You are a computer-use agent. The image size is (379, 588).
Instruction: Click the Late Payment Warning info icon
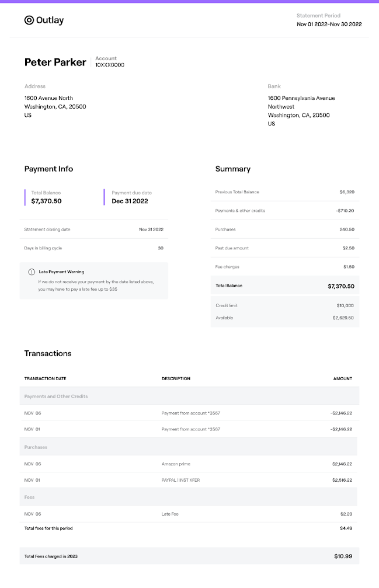pyautogui.click(x=32, y=272)
